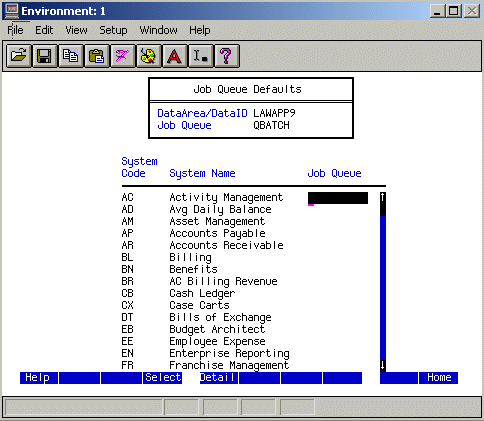This screenshot has height=421, width=484.
Task: Open the Help menu
Action: click(200, 30)
